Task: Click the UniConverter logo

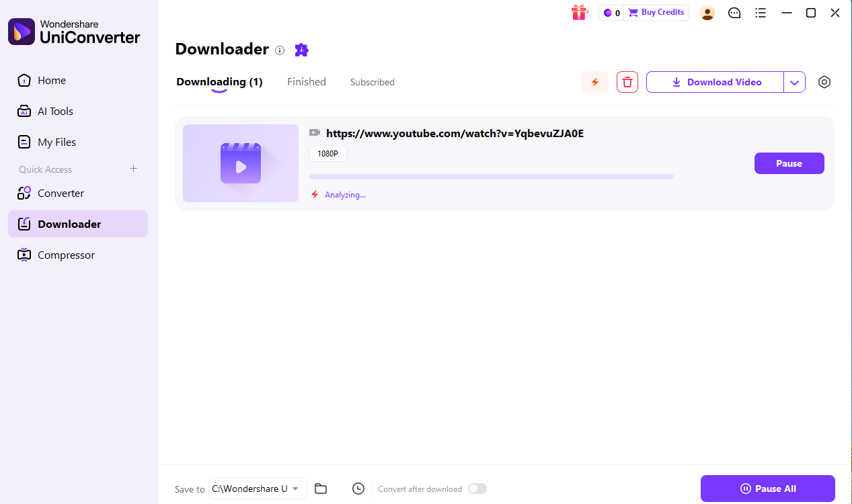Action: (x=74, y=32)
